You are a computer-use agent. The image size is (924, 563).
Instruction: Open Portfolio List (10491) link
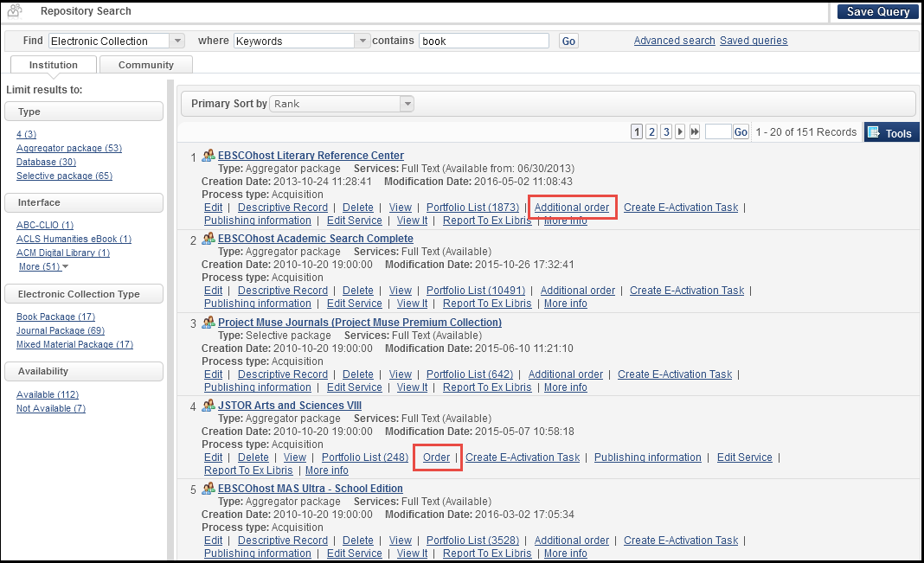pos(476,291)
